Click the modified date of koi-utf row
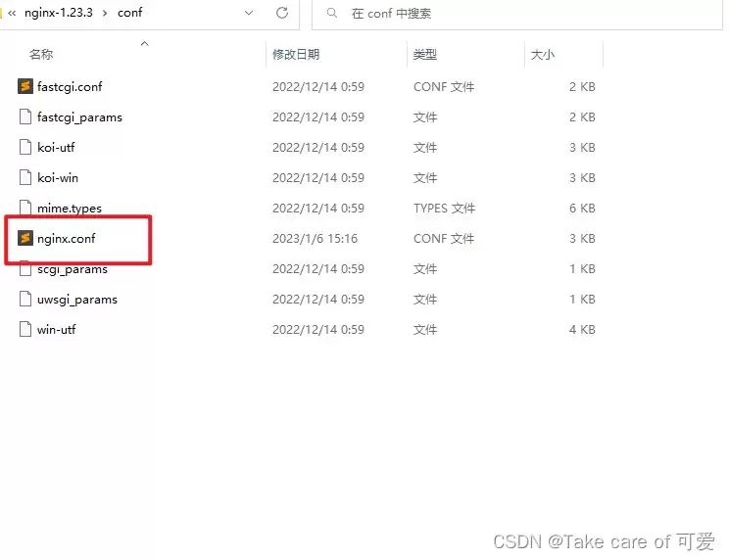The height and width of the screenshot is (560, 729). pyautogui.click(x=318, y=148)
